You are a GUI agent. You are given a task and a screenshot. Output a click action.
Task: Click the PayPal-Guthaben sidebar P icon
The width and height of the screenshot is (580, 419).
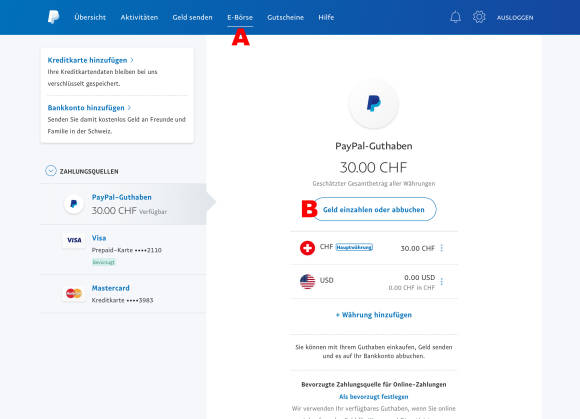(x=74, y=204)
